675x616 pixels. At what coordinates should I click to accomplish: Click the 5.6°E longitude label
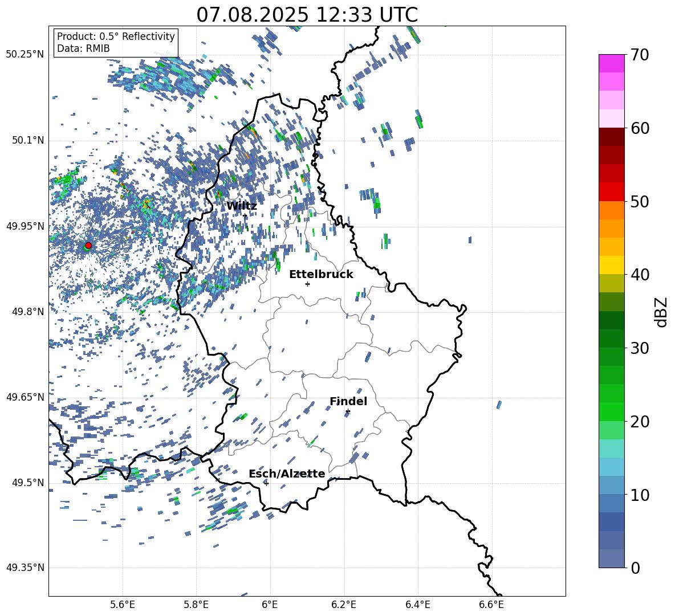[123, 605]
